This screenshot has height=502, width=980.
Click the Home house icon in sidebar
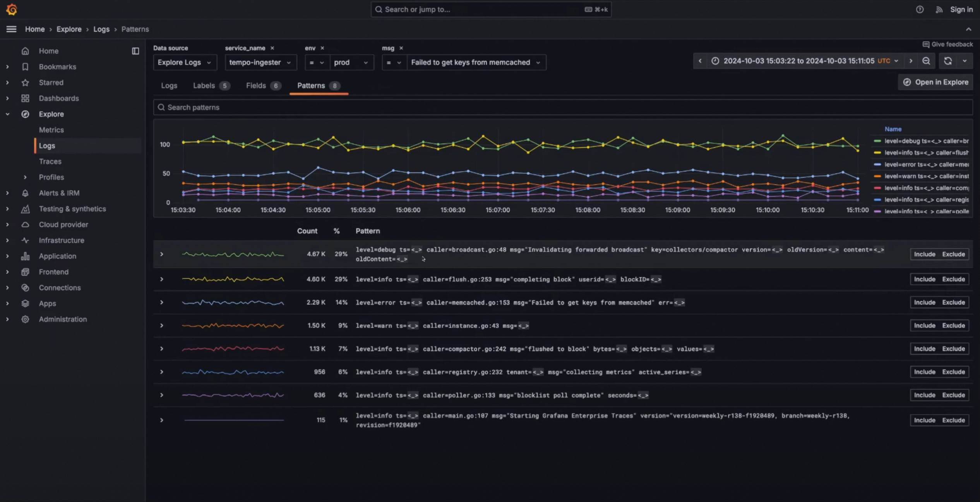click(25, 51)
